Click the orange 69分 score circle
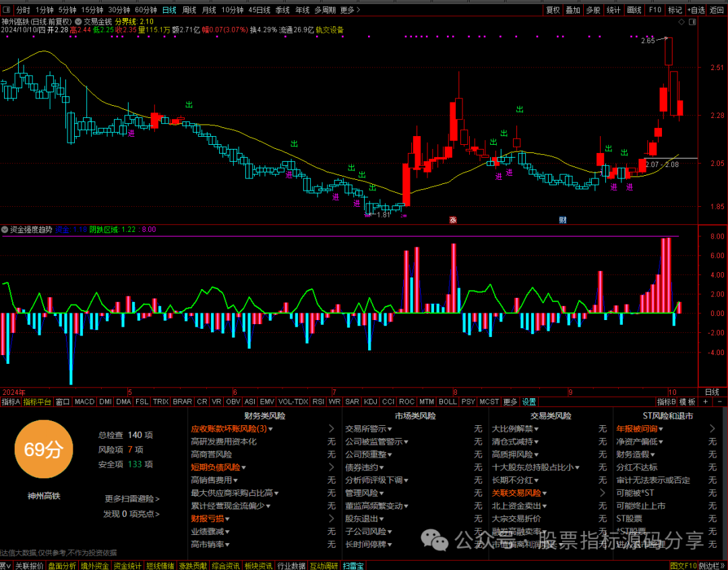Viewport: 728px width, 570px height. (x=43, y=449)
